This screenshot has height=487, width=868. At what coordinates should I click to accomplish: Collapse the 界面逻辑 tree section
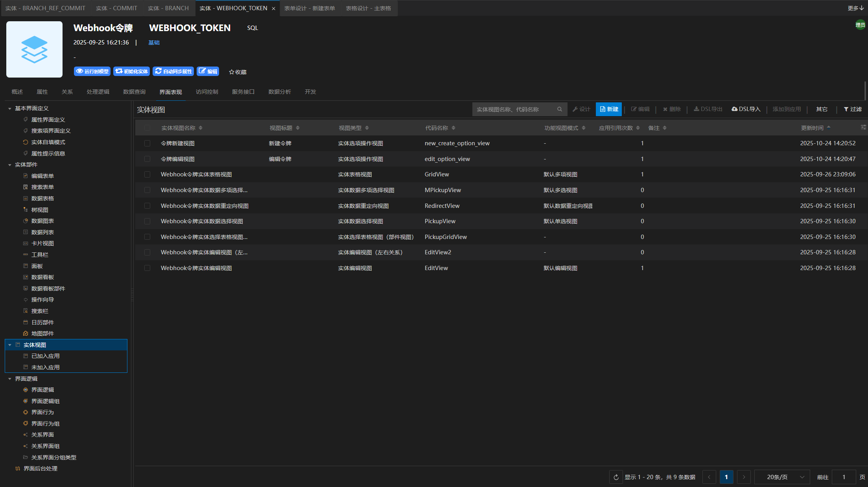coord(10,379)
